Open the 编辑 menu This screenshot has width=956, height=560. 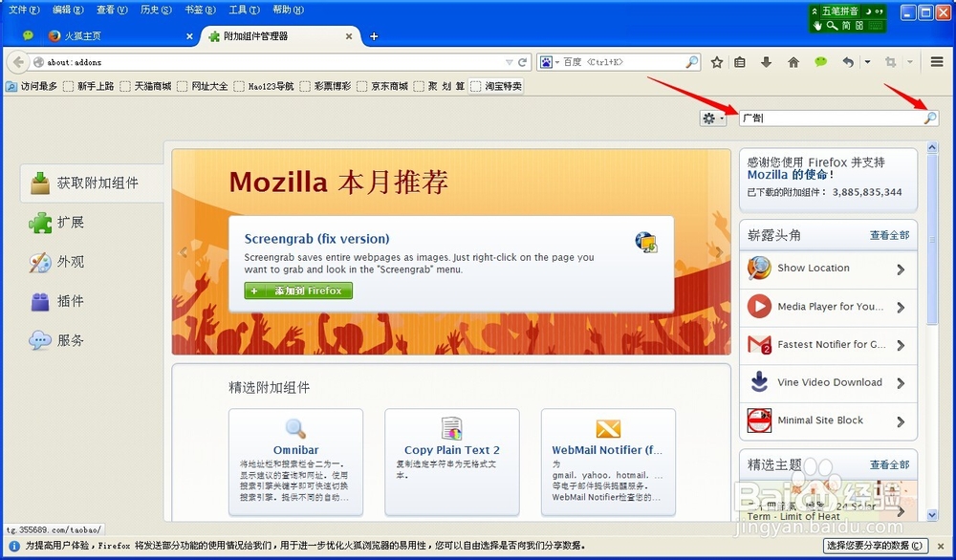coord(68,10)
